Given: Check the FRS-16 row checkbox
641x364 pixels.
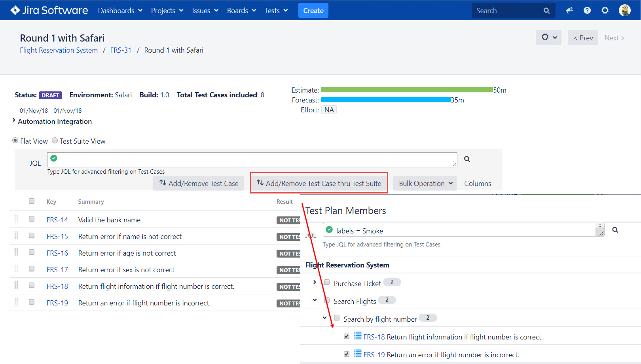Looking at the screenshot, I should point(32,252).
